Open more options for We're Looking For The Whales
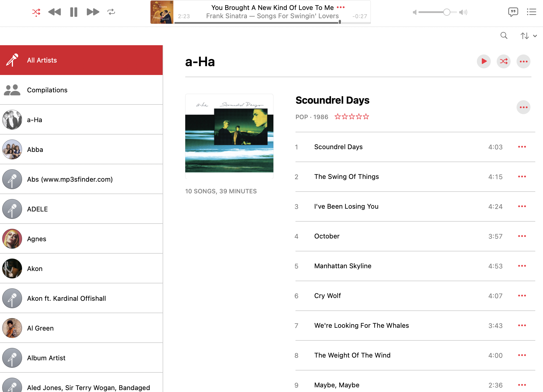 tap(522, 326)
